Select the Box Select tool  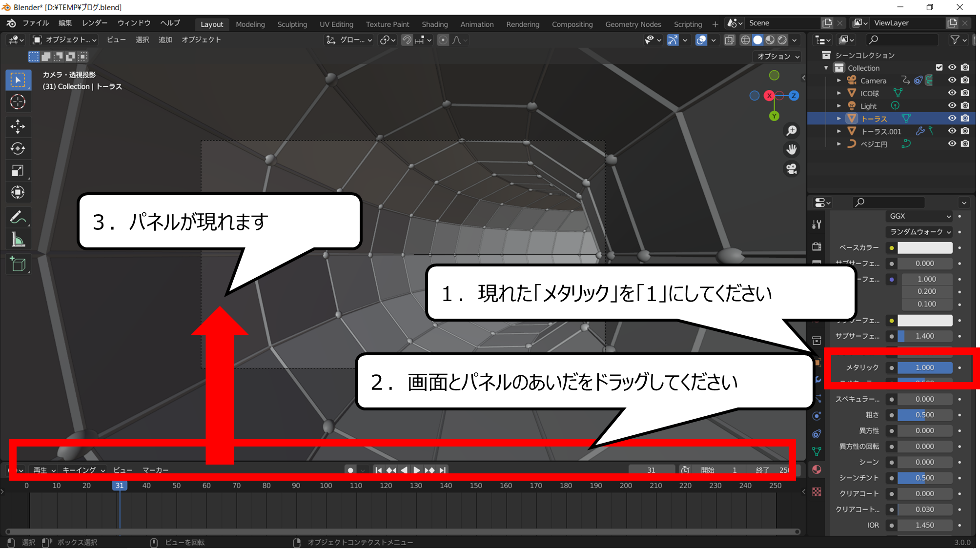18,80
